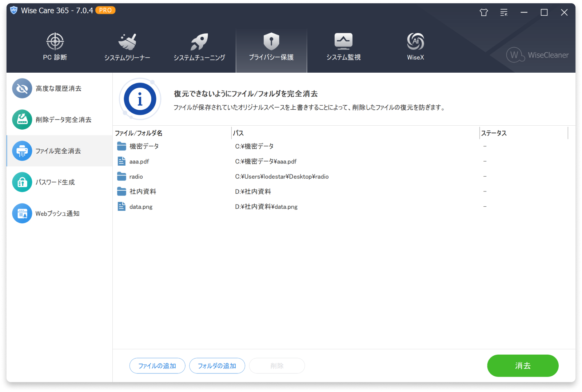582x392 pixels.
Task: Click the プライバシー保護 shield icon
Action: (x=271, y=41)
